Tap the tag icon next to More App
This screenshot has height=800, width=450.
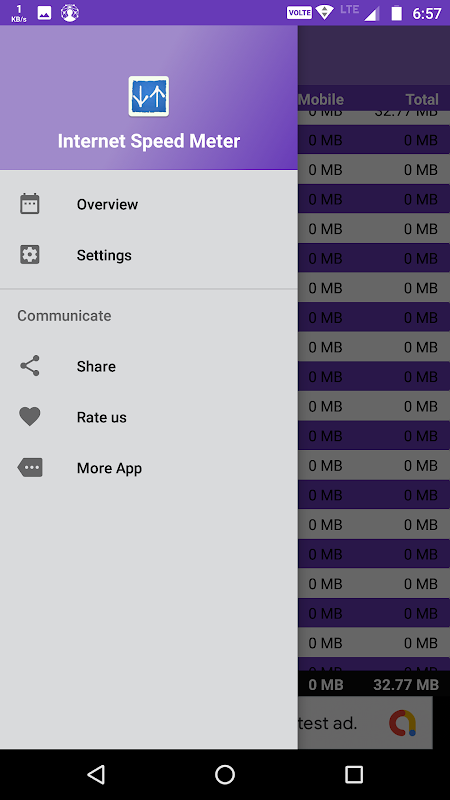[x=30, y=467]
